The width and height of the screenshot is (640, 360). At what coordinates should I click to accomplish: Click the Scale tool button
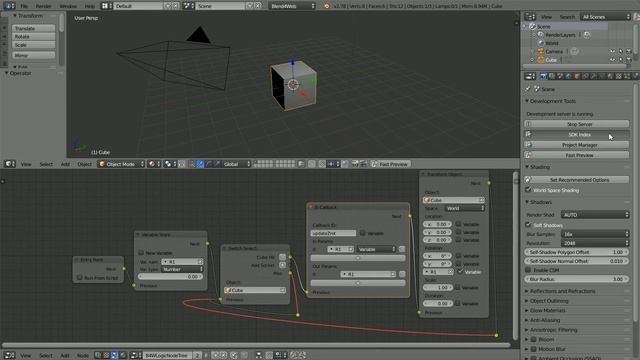[x=33, y=45]
